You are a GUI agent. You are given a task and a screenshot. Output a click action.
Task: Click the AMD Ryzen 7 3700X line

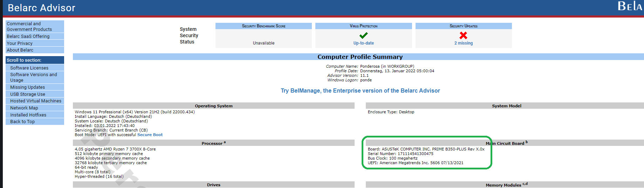[115, 149]
